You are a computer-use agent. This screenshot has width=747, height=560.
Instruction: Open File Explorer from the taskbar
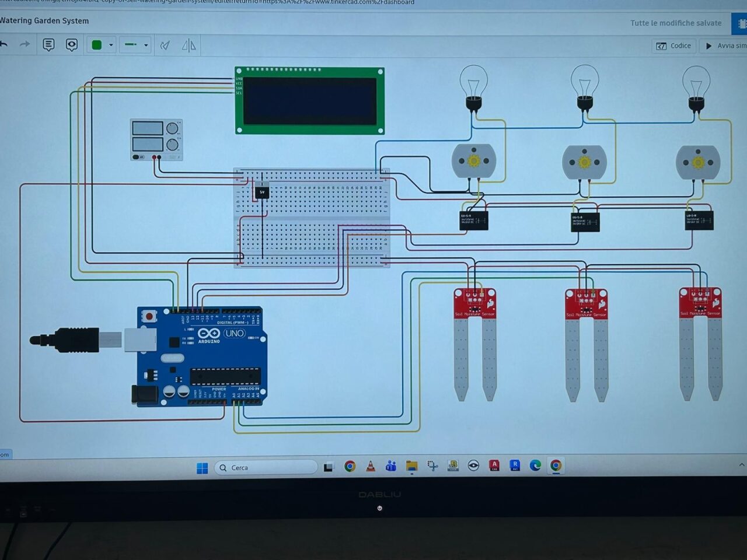[411, 466]
